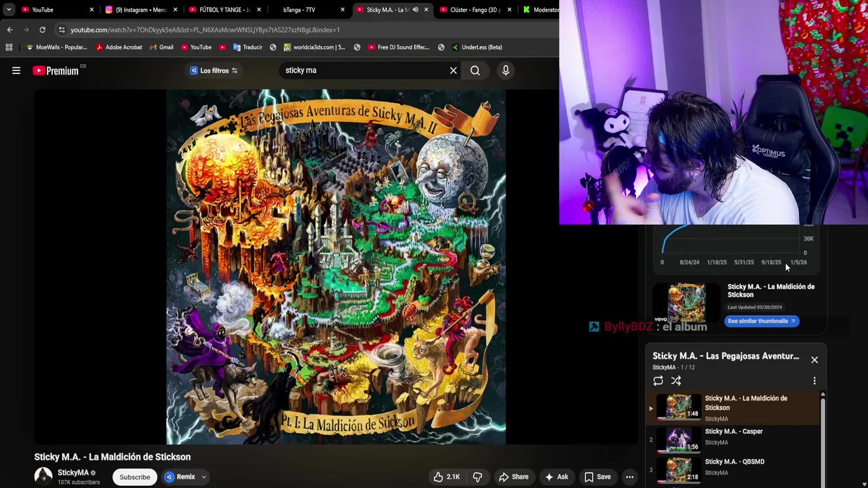Open more actions three-dot menu under video
Screen dimensions: 868x488
pos(630,477)
